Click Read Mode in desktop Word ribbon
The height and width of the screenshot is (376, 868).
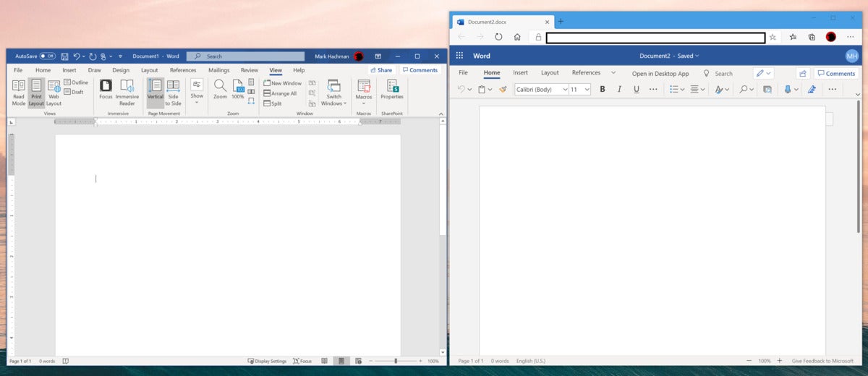19,93
